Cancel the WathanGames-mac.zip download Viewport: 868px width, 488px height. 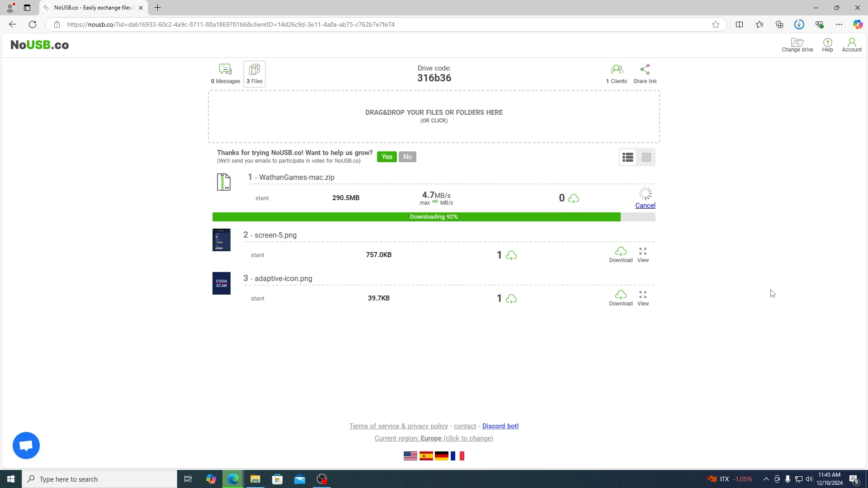pyautogui.click(x=645, y=206)
